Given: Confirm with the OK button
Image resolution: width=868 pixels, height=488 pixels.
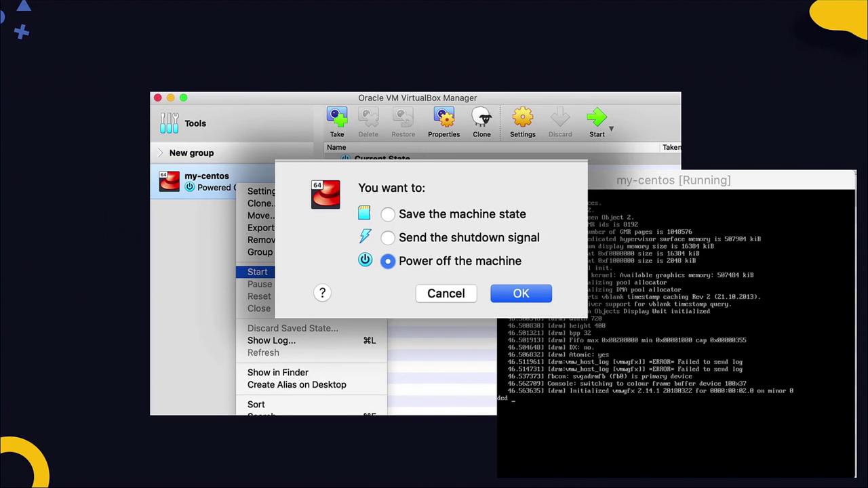Looking at the screenshot, I should 521,293.
